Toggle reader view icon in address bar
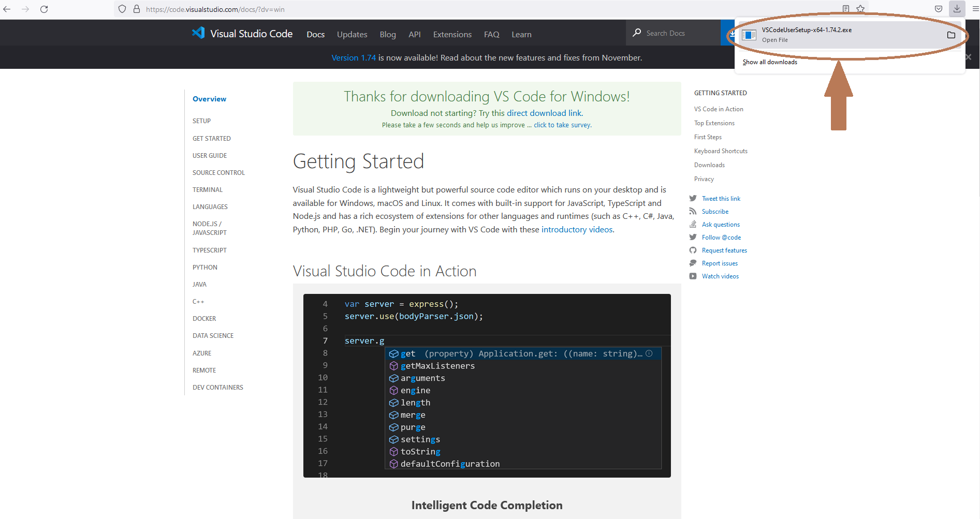Image resolution: width=980 pixels, height=519 pixels. click(846, 9)
